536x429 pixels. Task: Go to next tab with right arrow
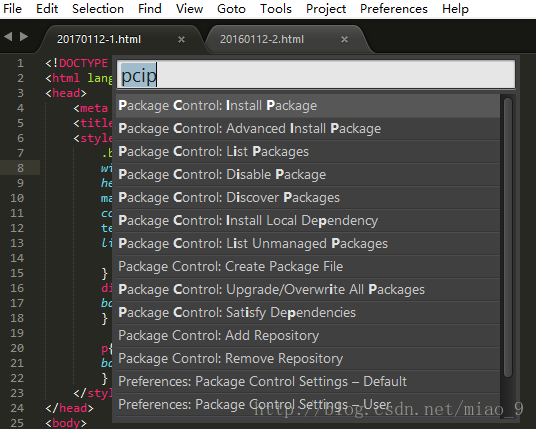[24, 36]
